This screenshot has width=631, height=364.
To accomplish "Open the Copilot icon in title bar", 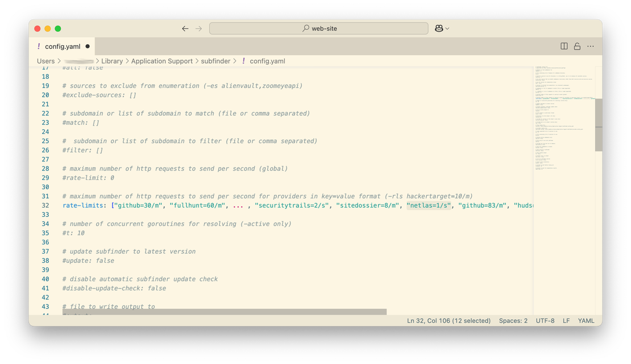I will pos(439,28).
